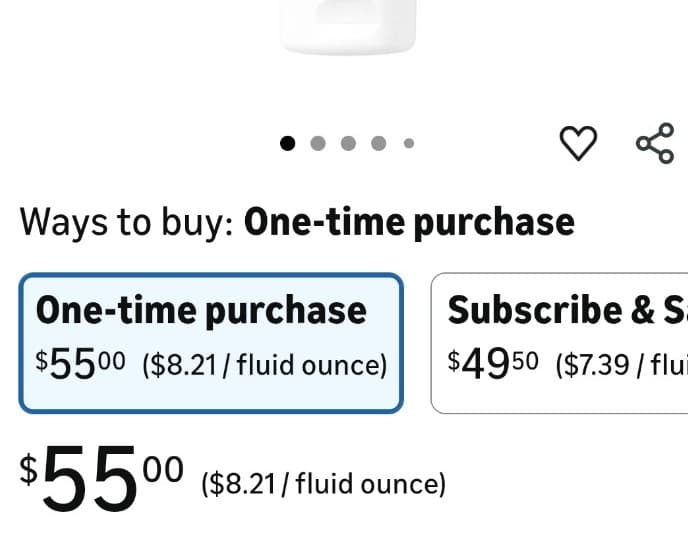Viewport: 688px width, 534px height.
Task: Choose the One-time purchase option card
Action: point(211,342)
